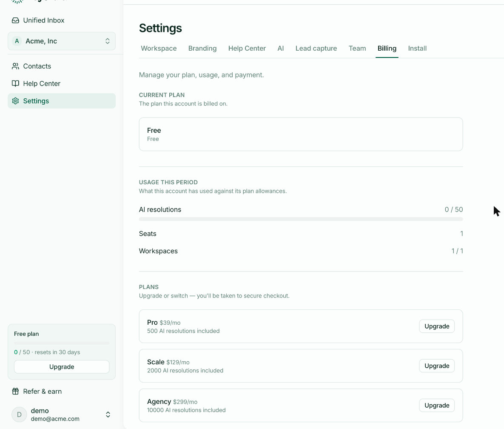504x429 pixels.
Task: Click the 'USAGE THIS PERIOD' heading
Action: (168, 182)
